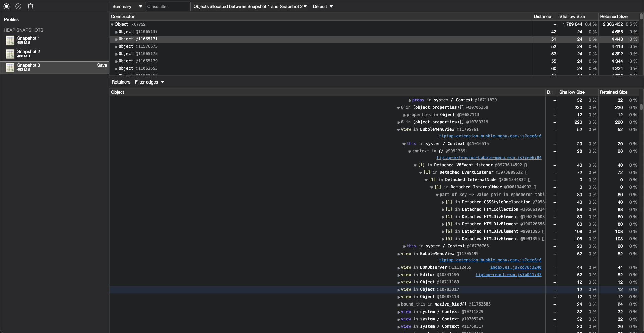Click the Snapshot 3 profile icon
This screenshot has width=644, height=333.
pyautogui.click(x=10, y=67)
